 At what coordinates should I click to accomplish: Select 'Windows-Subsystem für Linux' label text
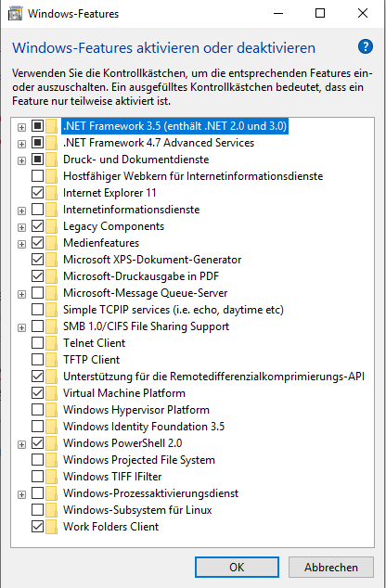coord(137,510)
